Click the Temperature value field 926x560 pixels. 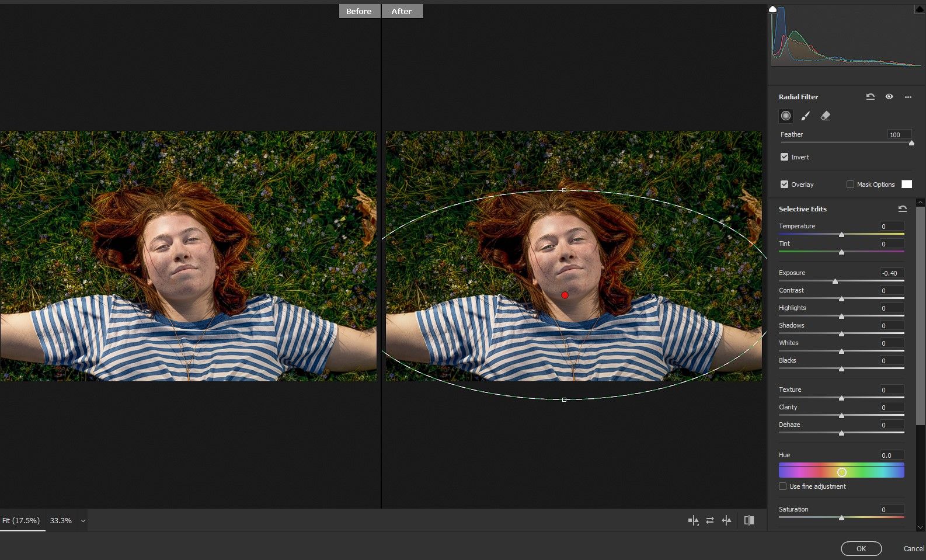pos(892,226)
